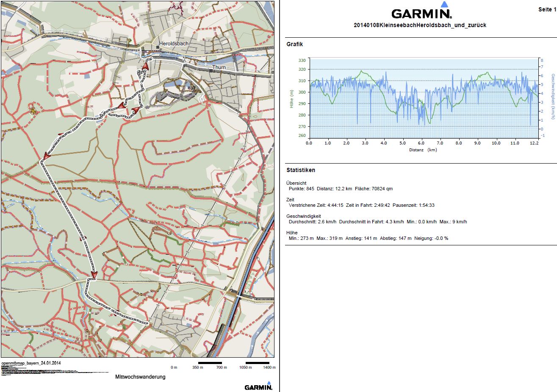Image resolution: width=557 pixels, height=392 pixels.
Task: Select the Thurn town square marker
Action: 211,71
